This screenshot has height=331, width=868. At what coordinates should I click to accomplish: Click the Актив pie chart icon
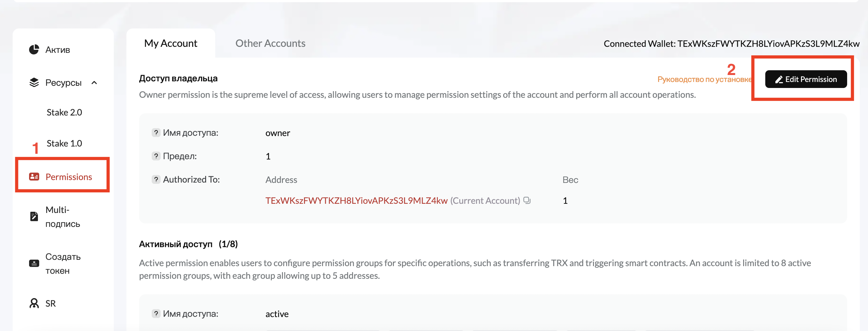coord(34,50)
